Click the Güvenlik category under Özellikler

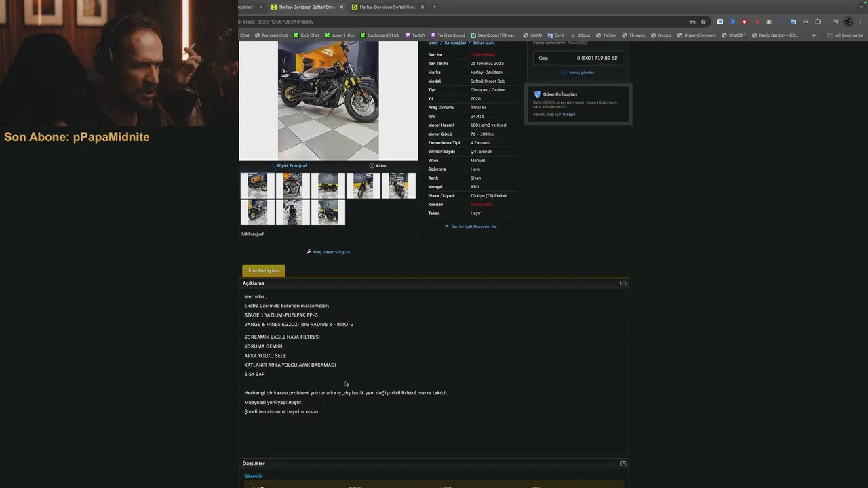pos(253,476)
